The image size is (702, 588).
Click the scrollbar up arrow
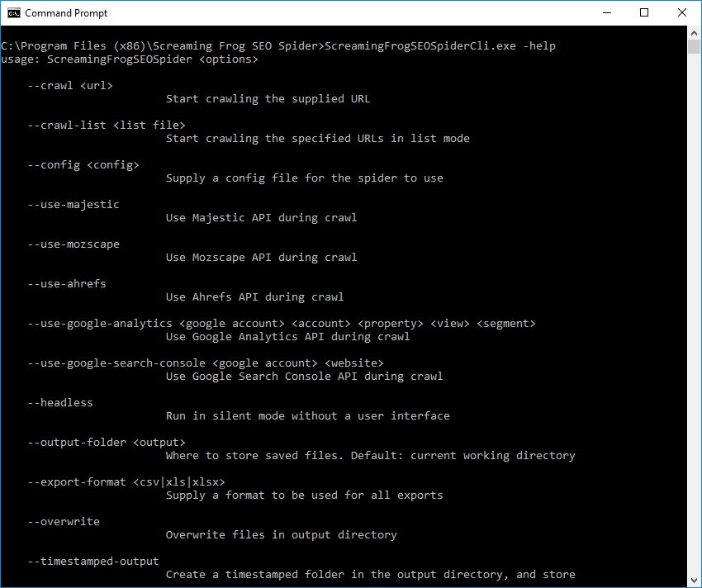[x=694, y=32]
